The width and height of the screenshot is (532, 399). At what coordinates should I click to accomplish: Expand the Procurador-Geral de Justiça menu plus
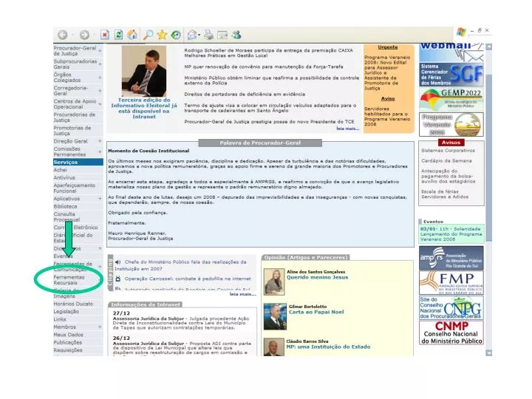tap(100, 51)
